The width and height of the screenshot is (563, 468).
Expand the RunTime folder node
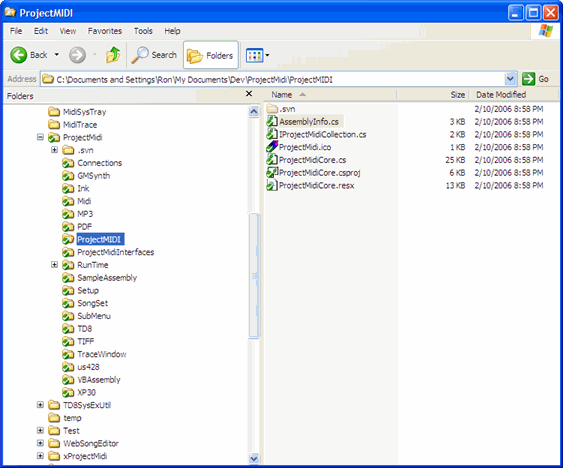point(54,265)
